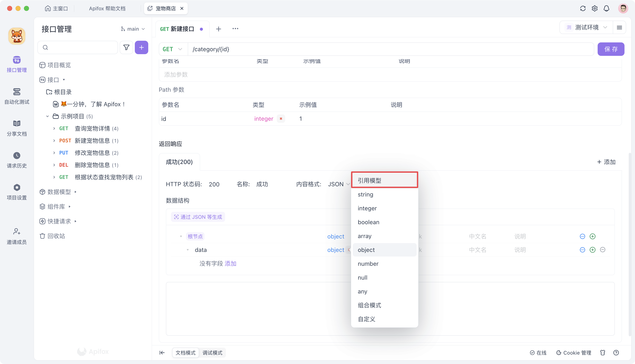
Task: Open the main branch selector
Action: 133,29
